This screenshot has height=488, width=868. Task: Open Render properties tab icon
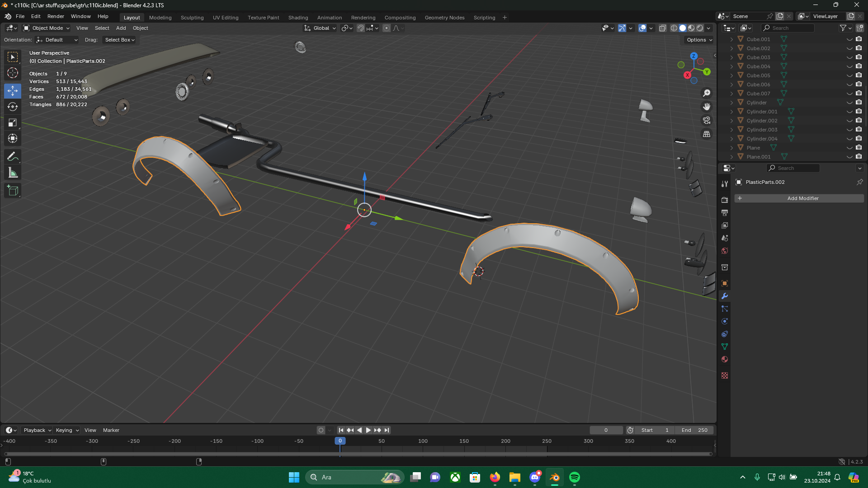[725, 200]
